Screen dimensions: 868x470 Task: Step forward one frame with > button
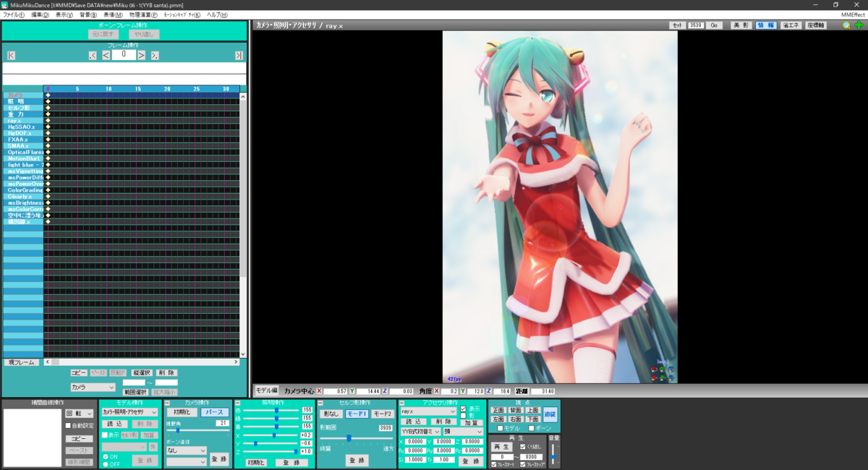(x=142, y=55)
